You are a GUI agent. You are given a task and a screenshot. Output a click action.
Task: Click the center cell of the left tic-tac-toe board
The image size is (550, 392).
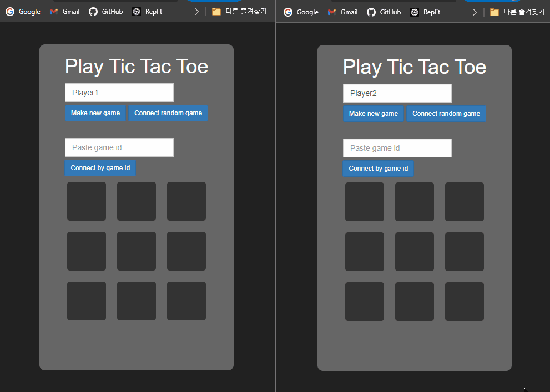pos(136,251)
